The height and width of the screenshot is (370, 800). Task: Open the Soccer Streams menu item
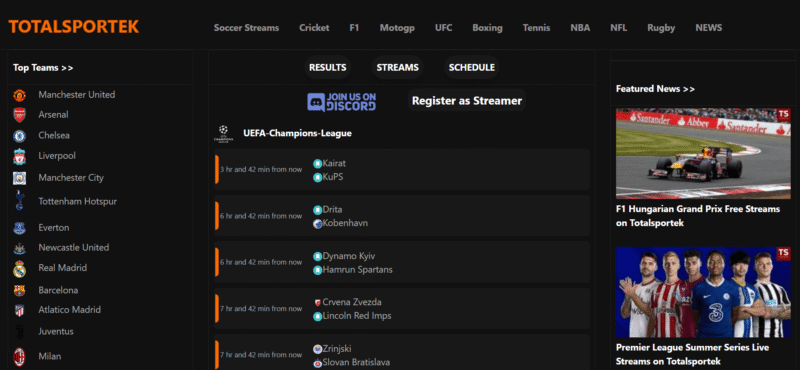point(246,28)
